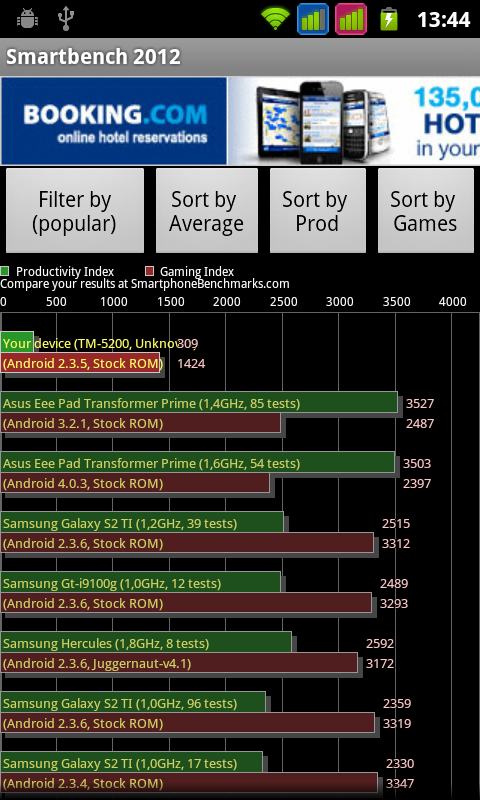Tap the green Productivity Index legend swatch

click(x=5, y=271)
